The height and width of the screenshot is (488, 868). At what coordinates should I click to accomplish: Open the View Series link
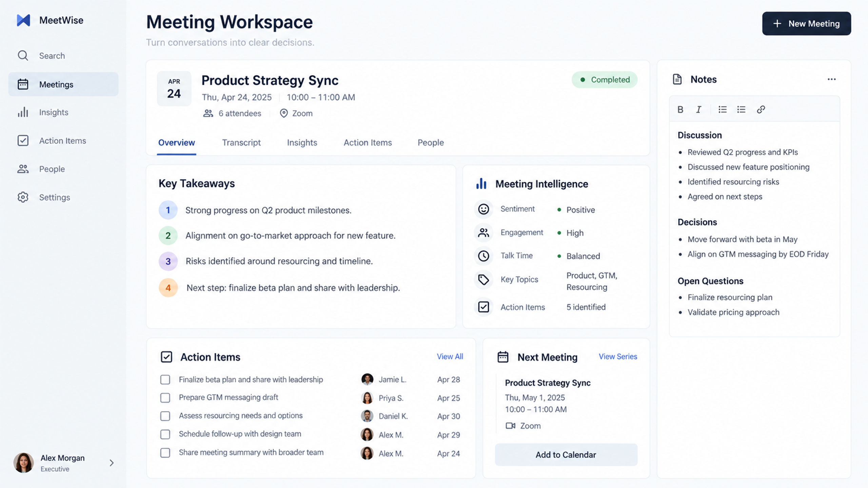(x=618, y=357)
